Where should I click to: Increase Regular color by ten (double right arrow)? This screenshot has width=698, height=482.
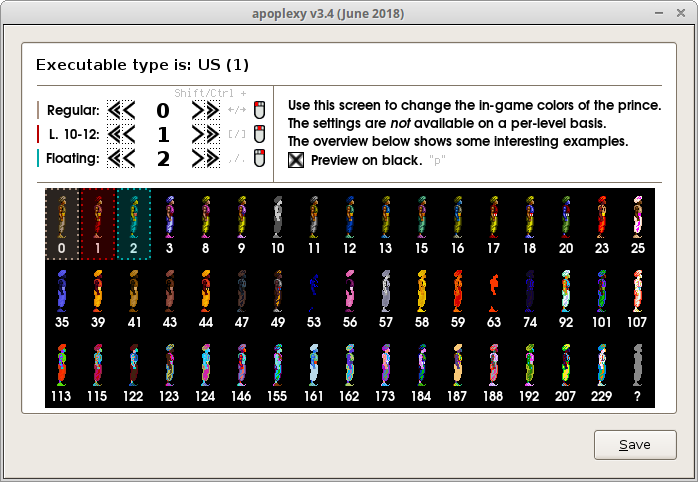click(213, 110)
